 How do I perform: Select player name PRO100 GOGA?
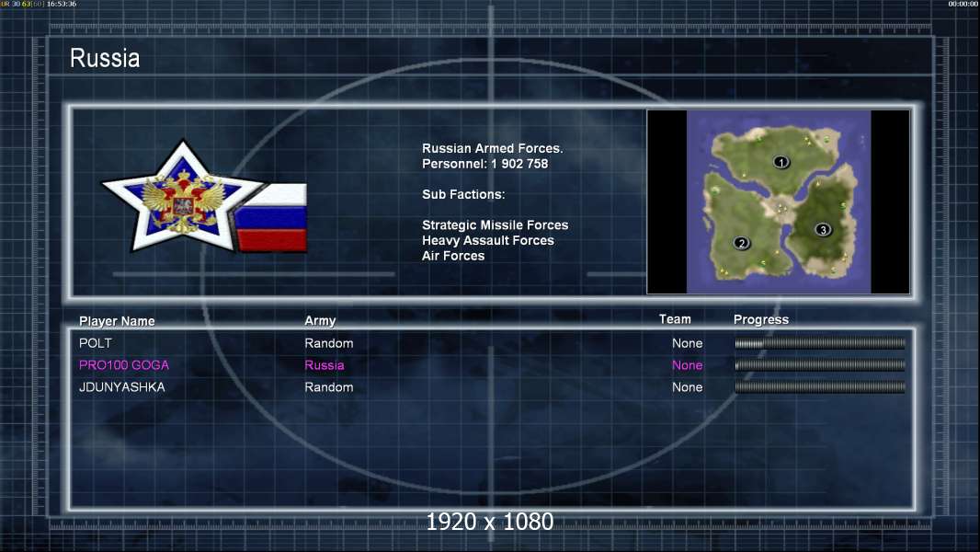pyautogui.click(x=124, y=365)
